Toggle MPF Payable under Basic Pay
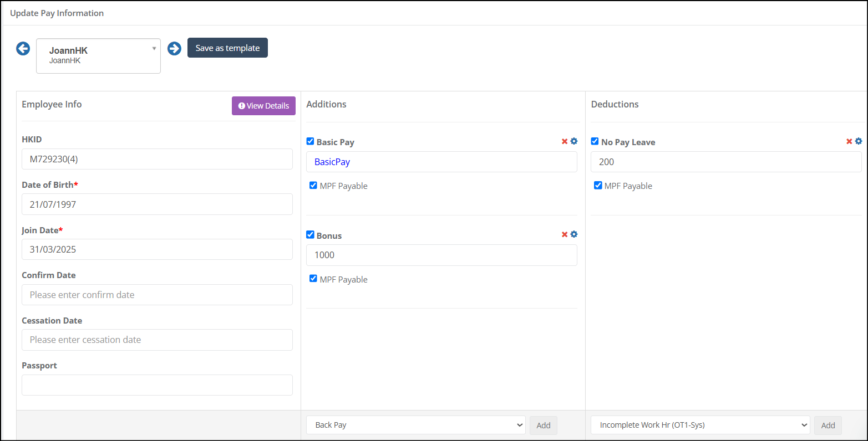Viewport: 868px width, 441px height. (x=313, y=185)
